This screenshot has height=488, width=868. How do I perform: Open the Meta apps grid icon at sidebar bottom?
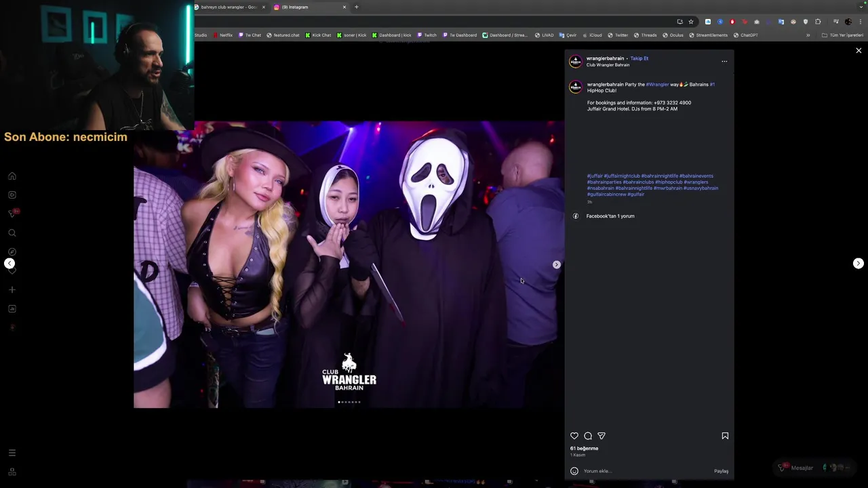[x=12, y=472]
